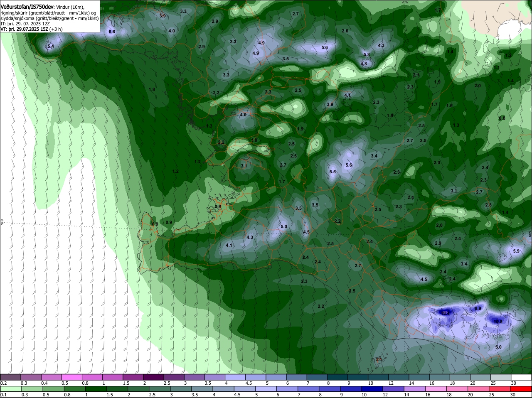The width and height of the screenshot is (532, 398).
Task: Select the white swatch labeled 30 in the upper legend
Action: pyautogui.click(x=521, y=377)
